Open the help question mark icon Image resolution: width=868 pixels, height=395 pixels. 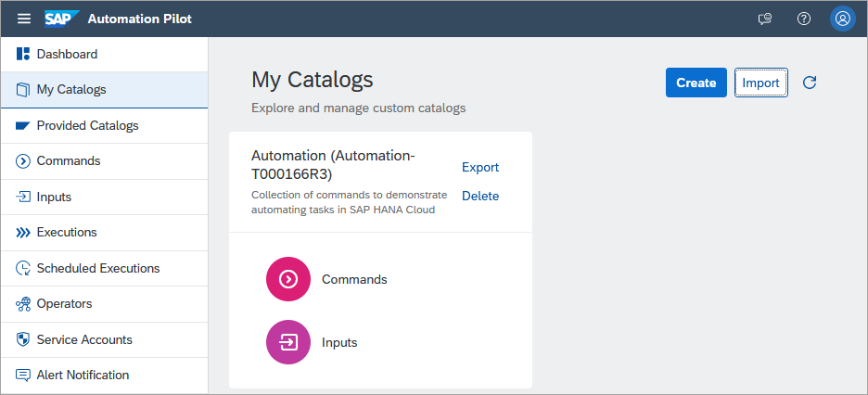point(804,19)
